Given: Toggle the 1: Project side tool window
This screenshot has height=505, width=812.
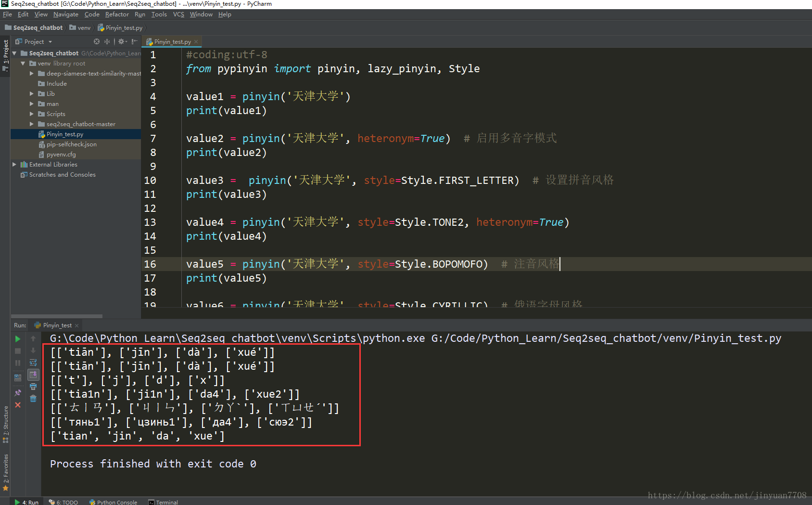Looking at the screenshot, I should point(5,55).
